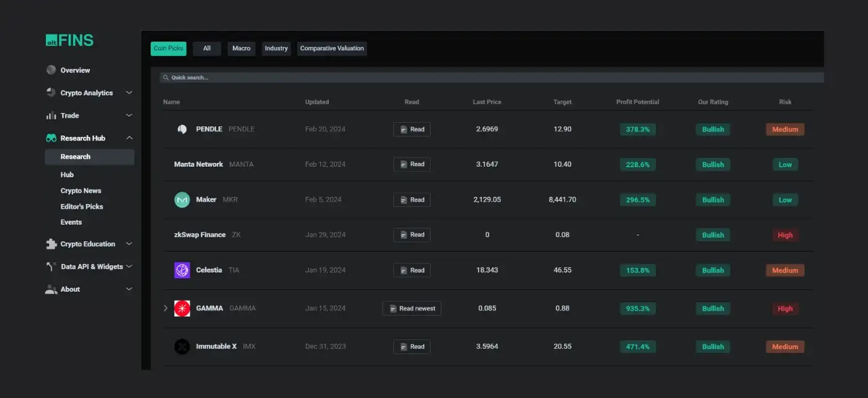Expand the Crypto Analytics sidebar menu
The width and height of the screenshot is (868, 398).
click(x=129, y=93)
